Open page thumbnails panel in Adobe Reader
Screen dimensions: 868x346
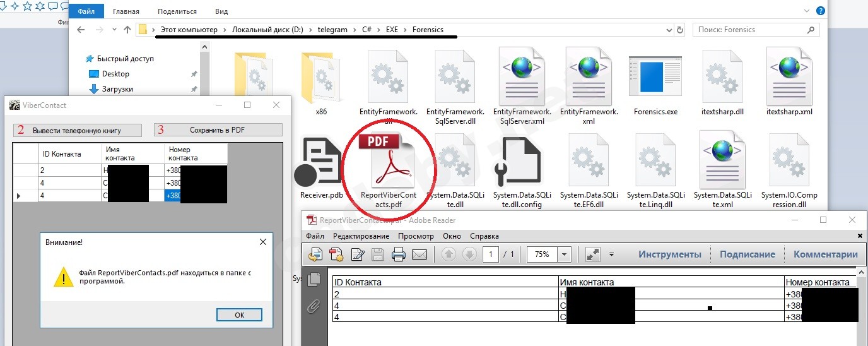pos(314,280)
